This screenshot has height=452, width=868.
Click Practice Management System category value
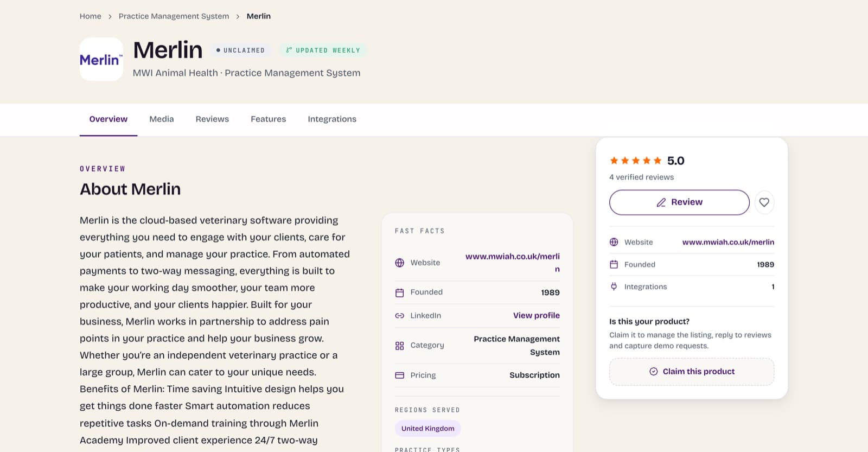(516, 346)
